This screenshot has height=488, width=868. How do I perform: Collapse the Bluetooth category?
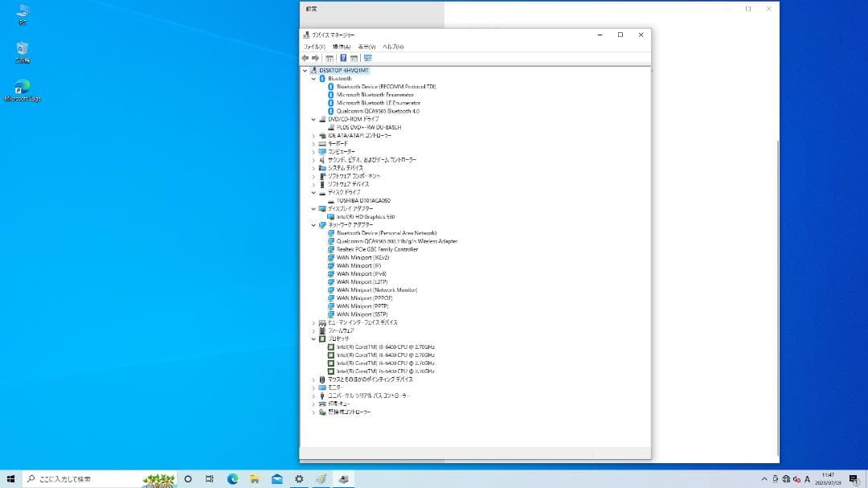click(313, 78)
